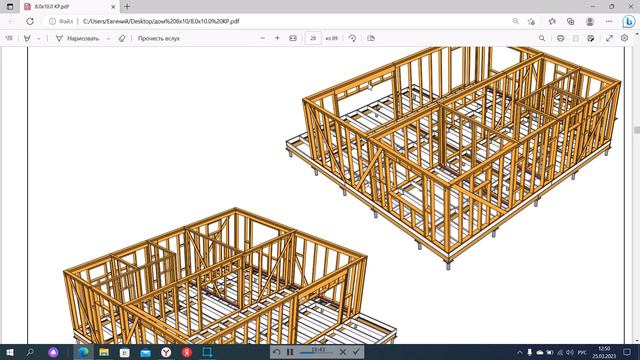
Task: Select the PDF highlight tool
Action: [27, 38]
